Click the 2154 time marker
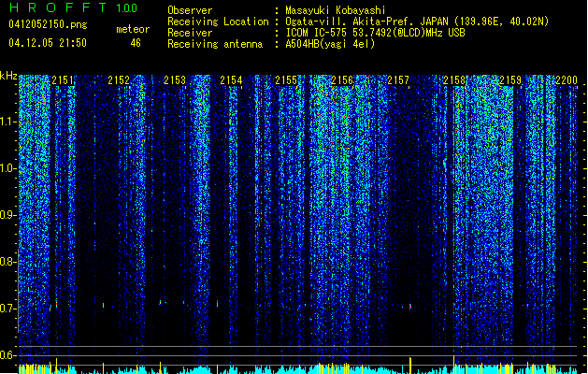The height and width of the screenshot is (374, 588). point(231,79)
